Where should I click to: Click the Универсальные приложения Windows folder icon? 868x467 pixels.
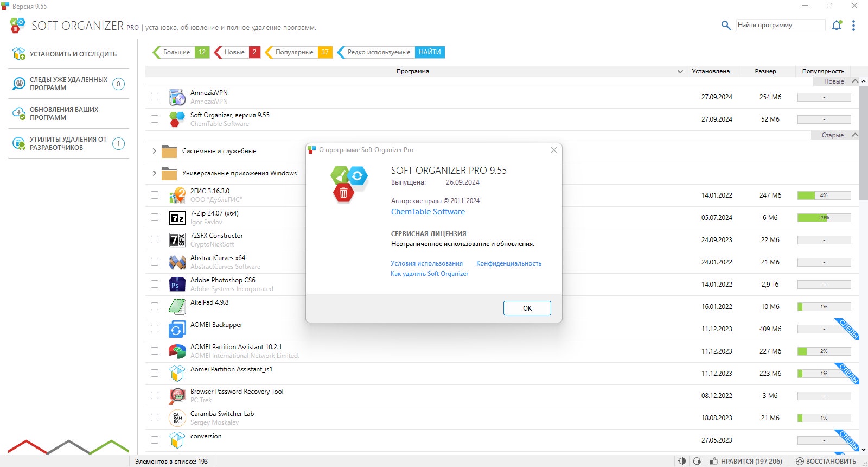pos(169,173)
